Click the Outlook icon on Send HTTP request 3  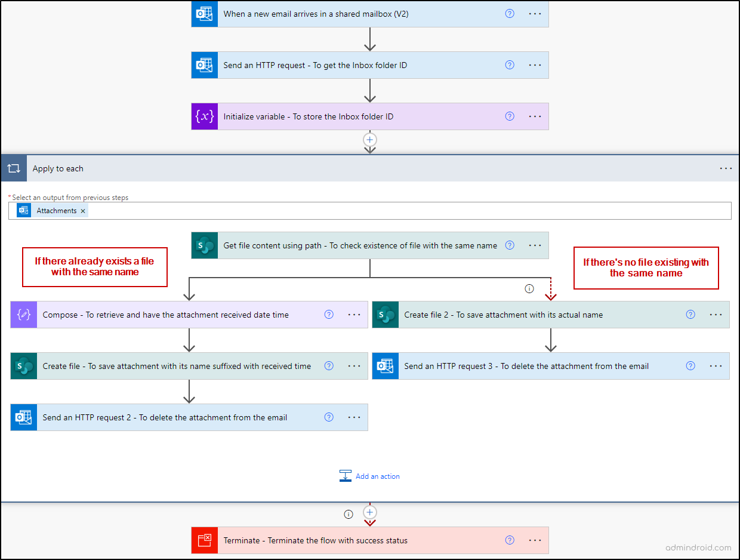[x=386, y=366]
